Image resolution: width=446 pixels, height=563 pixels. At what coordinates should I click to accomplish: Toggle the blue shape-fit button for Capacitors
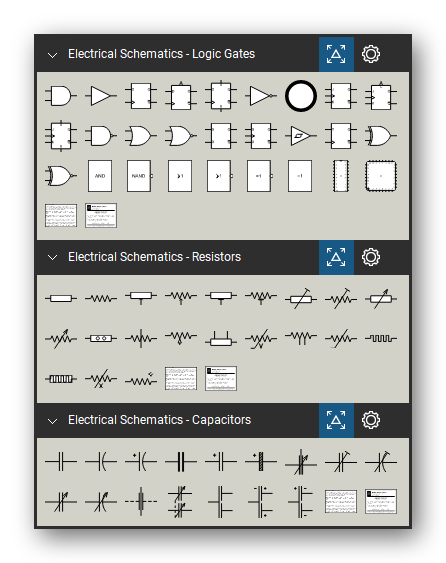pos(336,420)
